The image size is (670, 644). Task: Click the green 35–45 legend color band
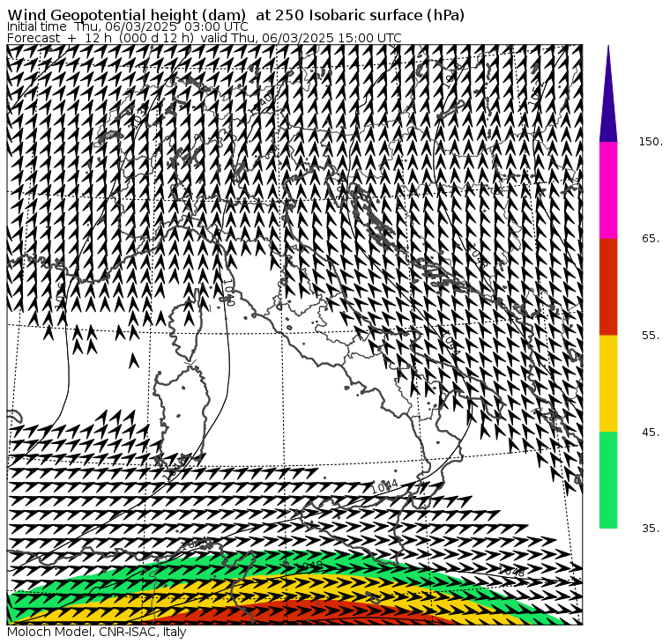click(x=608, y=480)
